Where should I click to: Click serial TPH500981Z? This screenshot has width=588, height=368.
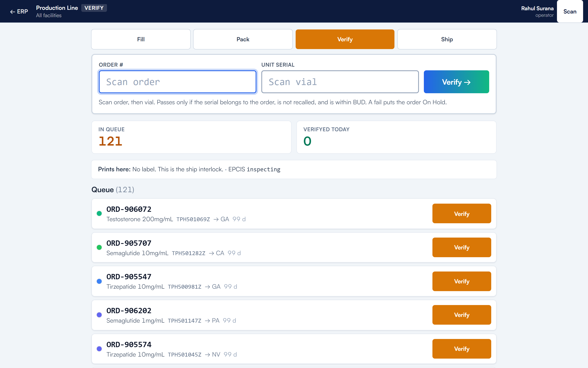click(184, 287)
